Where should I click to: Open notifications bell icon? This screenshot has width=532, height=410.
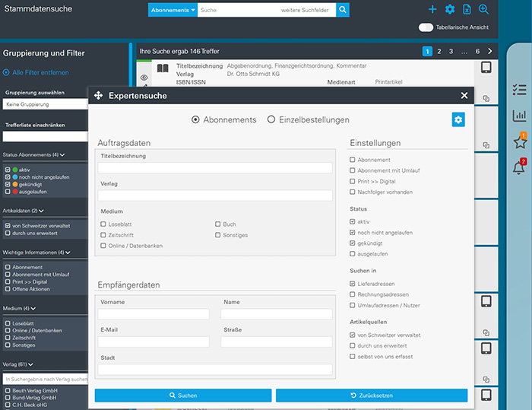(x=519, y=167)
